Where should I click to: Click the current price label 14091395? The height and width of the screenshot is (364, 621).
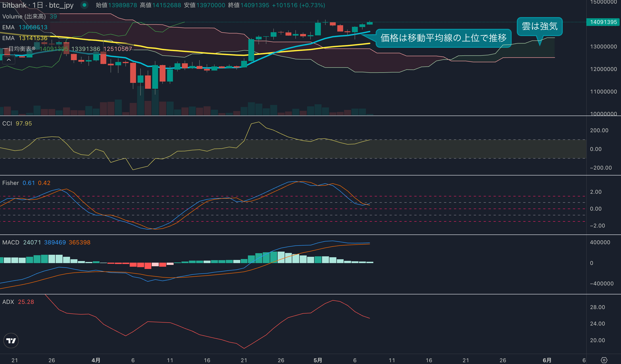click(603, 22)
